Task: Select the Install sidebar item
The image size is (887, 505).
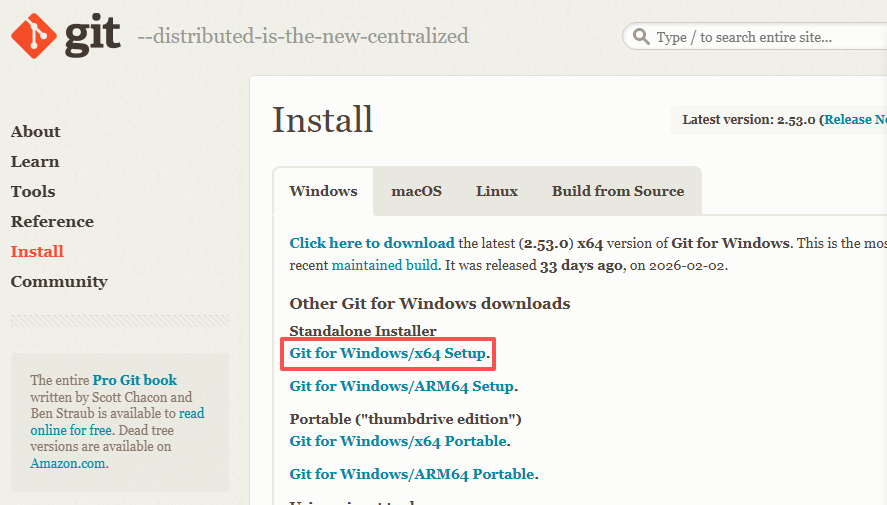Action: pos(37,251)
